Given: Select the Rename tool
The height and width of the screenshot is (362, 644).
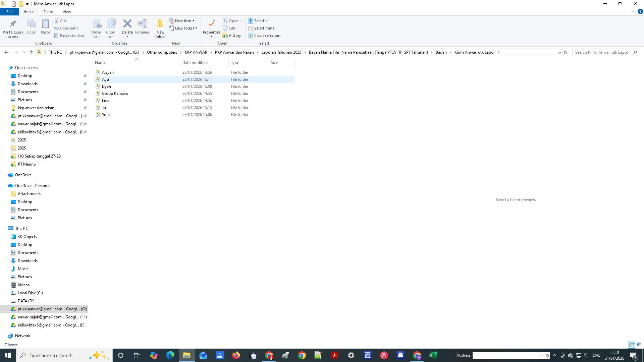Looking at the screenshot, I should 142,27.
